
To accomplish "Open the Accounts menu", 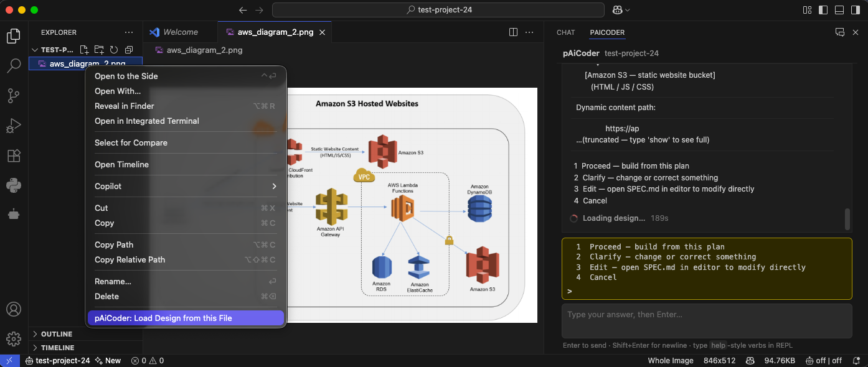I will pyautogui.click(x=13, y=309).
